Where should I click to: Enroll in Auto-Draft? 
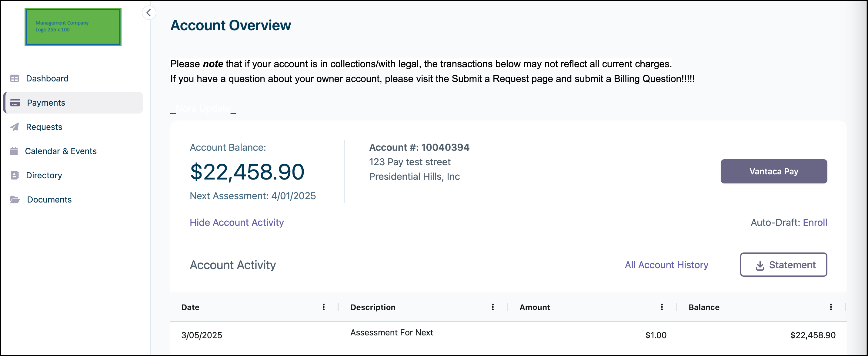[815, 222]
